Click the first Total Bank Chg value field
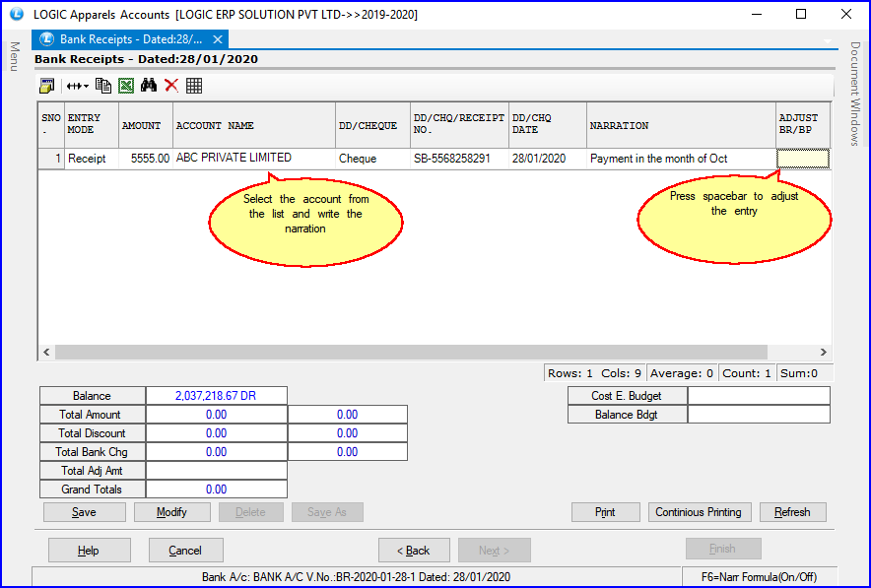871x588 pixels. [x=216, y=452]
